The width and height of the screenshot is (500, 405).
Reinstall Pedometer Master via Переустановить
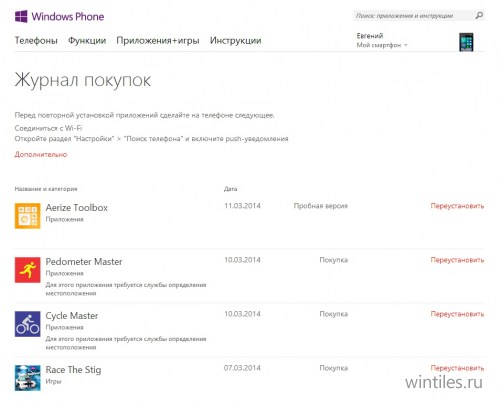[457, 260]
